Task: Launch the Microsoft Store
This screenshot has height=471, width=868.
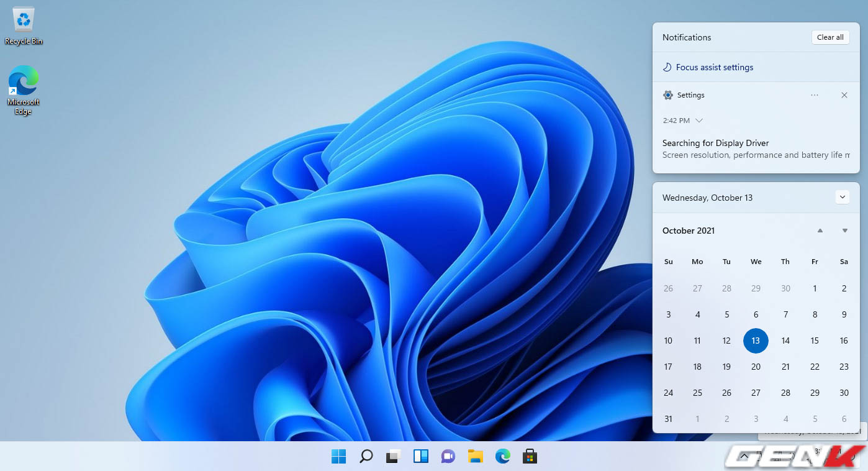Action: (530, 455)
